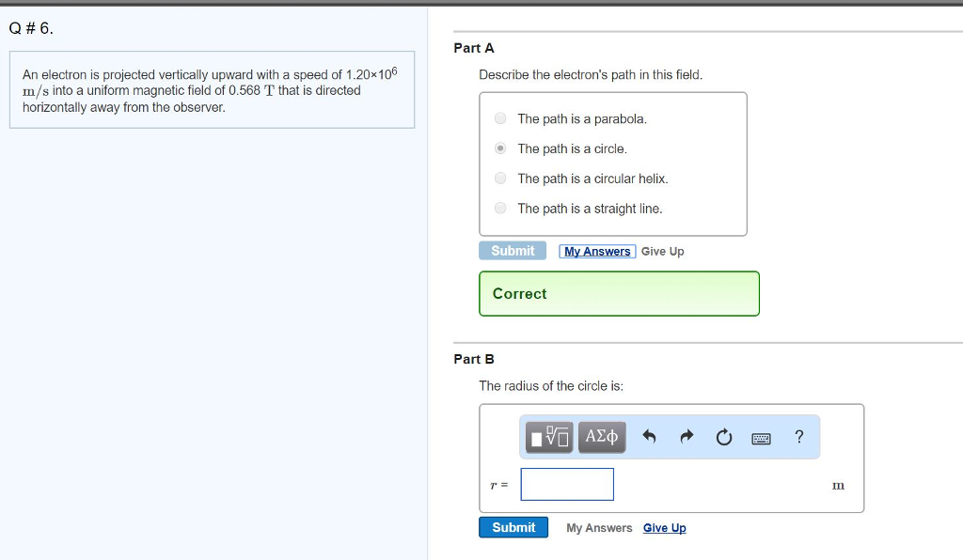963x560 pixels.
Task: Select 'The path is a circle' option
Action: (500, 148)
